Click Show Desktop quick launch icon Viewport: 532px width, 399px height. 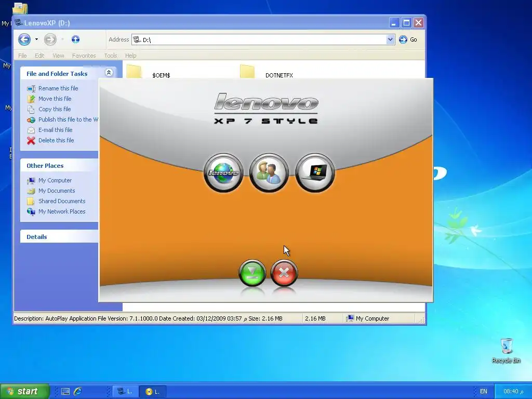(x=65, y=392)
